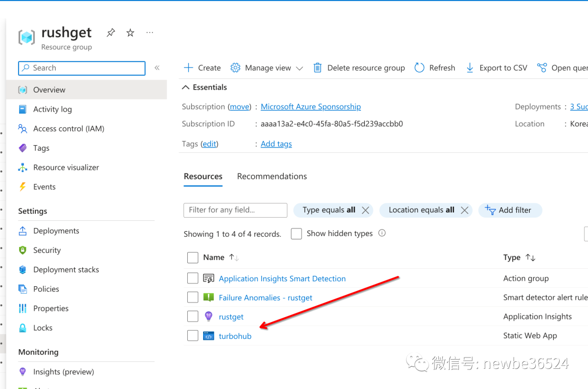Check the turbohub row checkbox

[193, 336]
